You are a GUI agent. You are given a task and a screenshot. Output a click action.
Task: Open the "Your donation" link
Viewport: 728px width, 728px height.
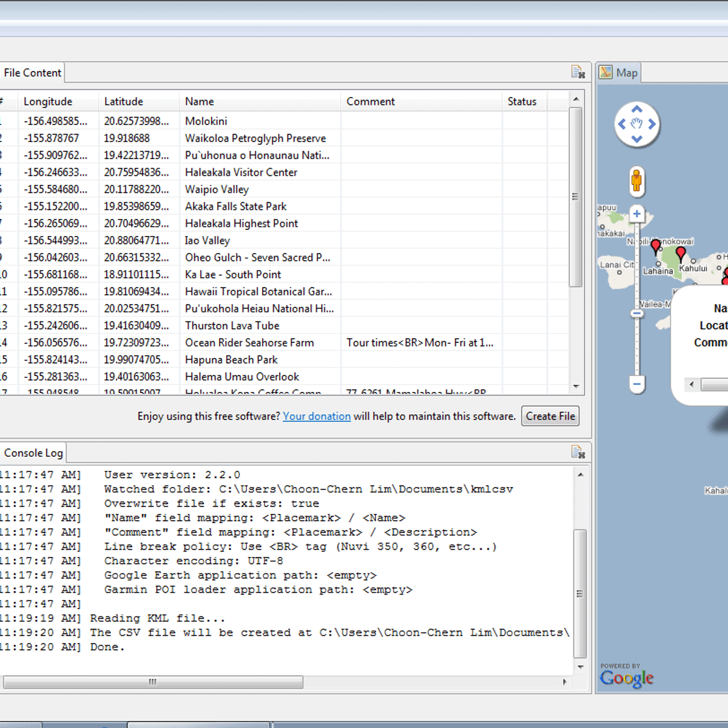pyautogui.click(x=316, y=416)
